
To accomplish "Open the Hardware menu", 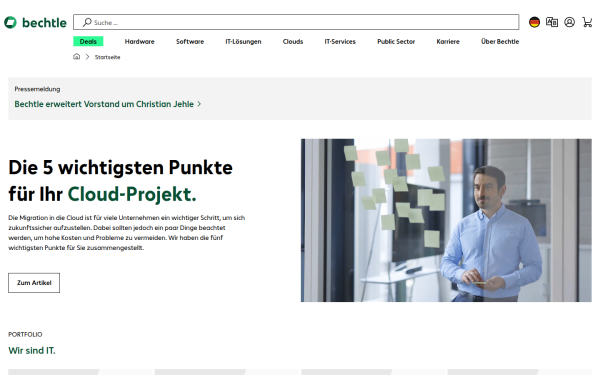I will click(x=139, y=41).
